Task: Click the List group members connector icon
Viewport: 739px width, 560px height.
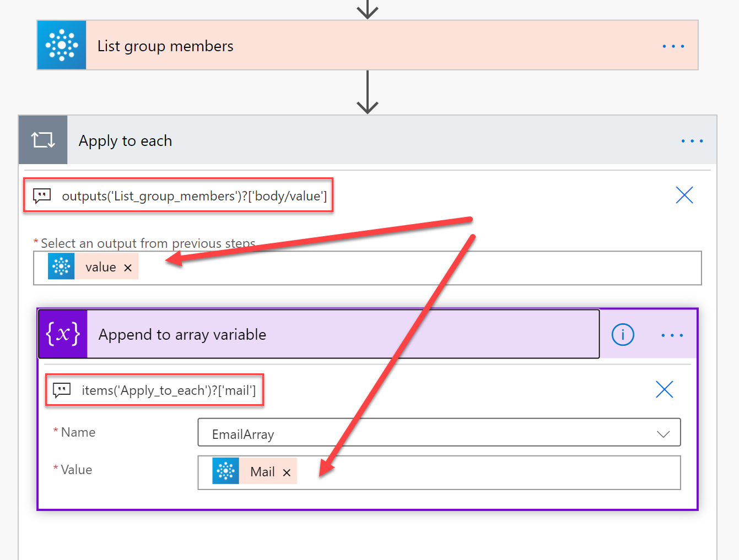Action: click(62, 45)
